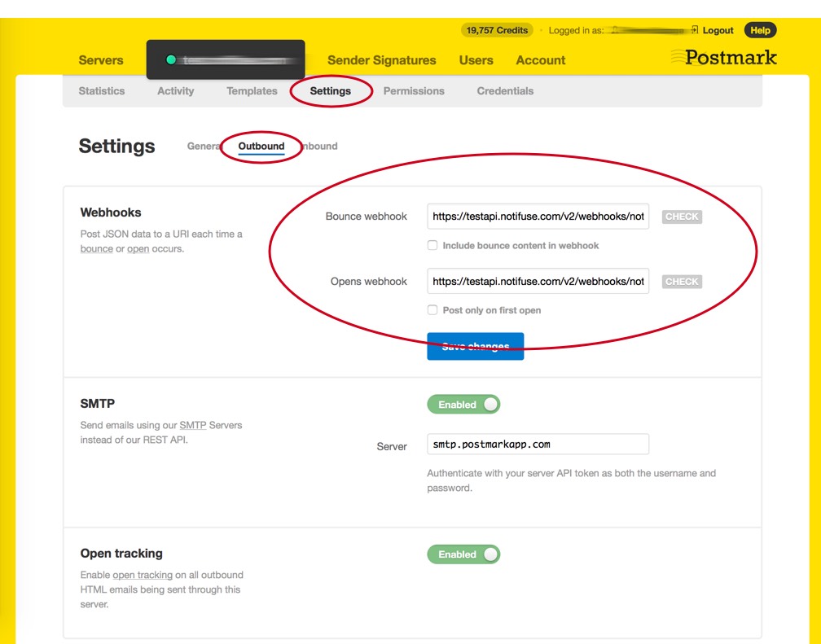This screenshot has width=821, height=644.
Task: Click the logout door icon
Action: pyautogui.click(x=694, y=30)
